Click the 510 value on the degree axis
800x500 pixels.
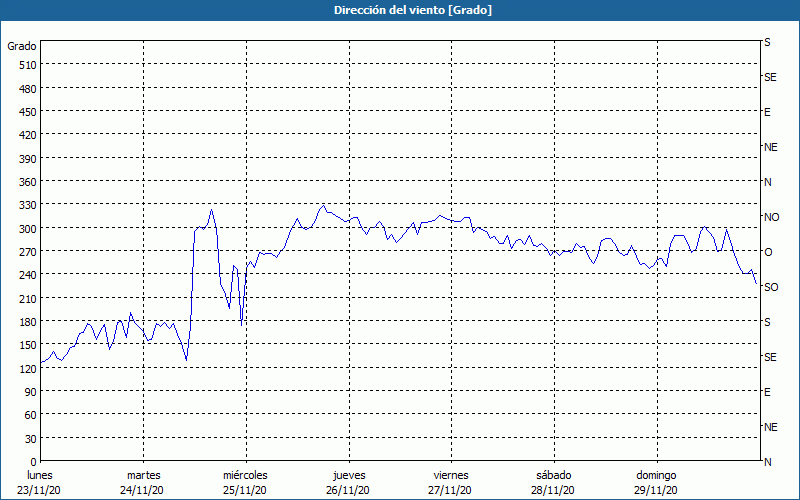(x=28, y=65)
